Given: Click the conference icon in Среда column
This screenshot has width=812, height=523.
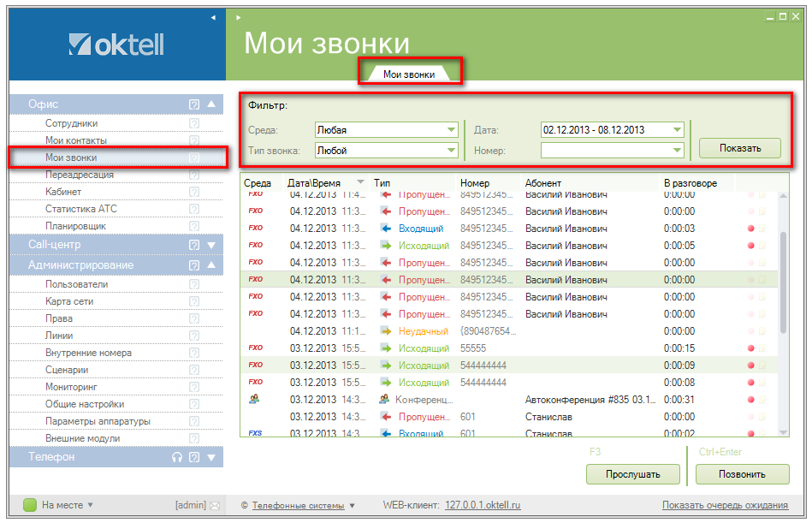Looking at the screenshot, I should (255, 399).
